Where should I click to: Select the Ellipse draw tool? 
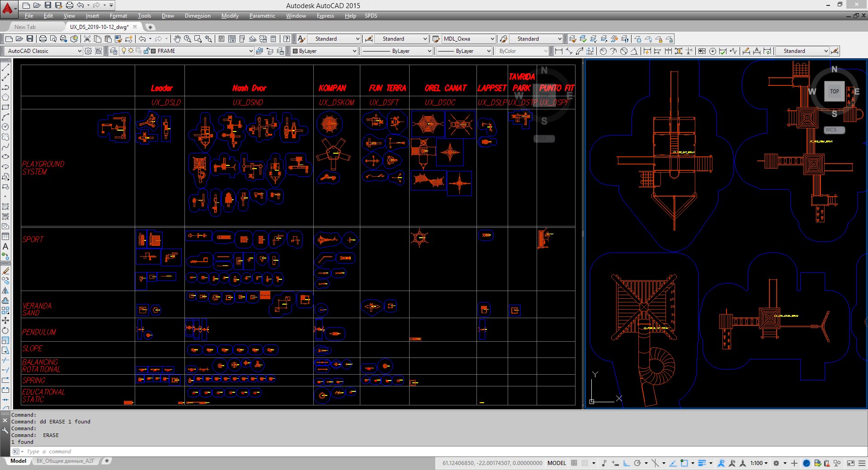click(x=5, y=157)
